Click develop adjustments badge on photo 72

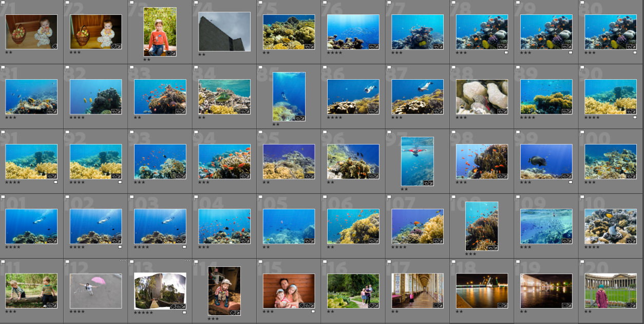(x=119, y=46)
